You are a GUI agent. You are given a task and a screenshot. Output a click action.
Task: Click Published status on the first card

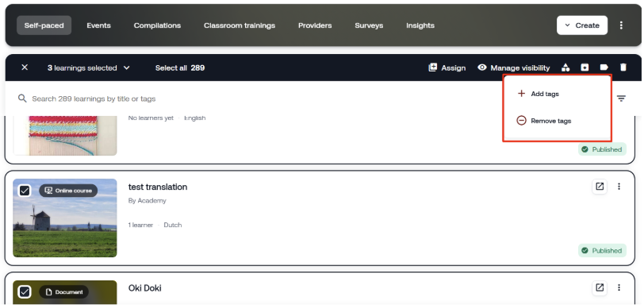pos(602,149)
